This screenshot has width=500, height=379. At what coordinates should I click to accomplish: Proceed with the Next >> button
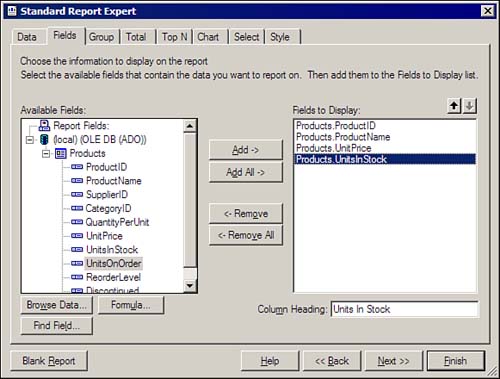coord(394,361)
